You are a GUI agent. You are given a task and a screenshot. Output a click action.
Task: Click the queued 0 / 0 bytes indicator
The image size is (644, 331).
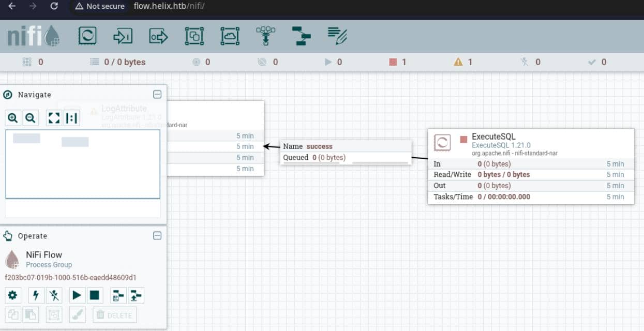click(x=118, y=62)
